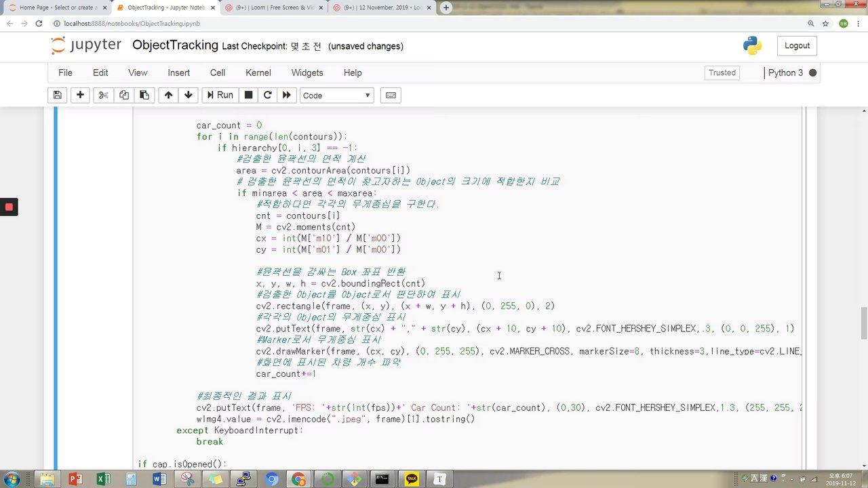
Task: Open the Widgets menu
Action: (x=307, y=73)
